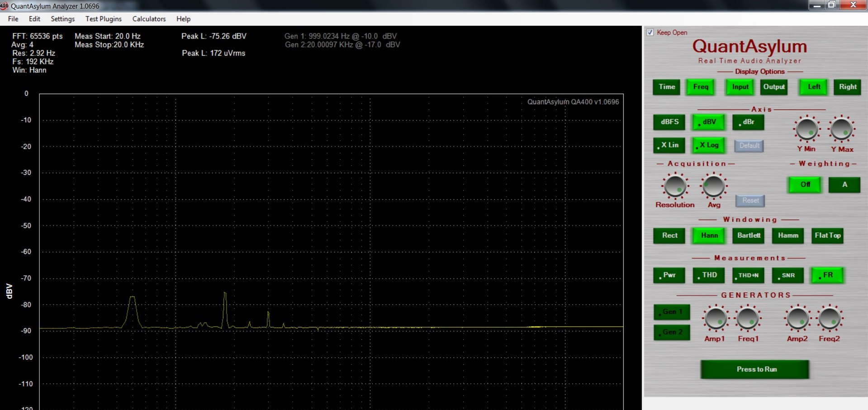This screenshot has height=410, width=868.
Task: Click the Fs 192 KHz text
Action: (33, 61)
